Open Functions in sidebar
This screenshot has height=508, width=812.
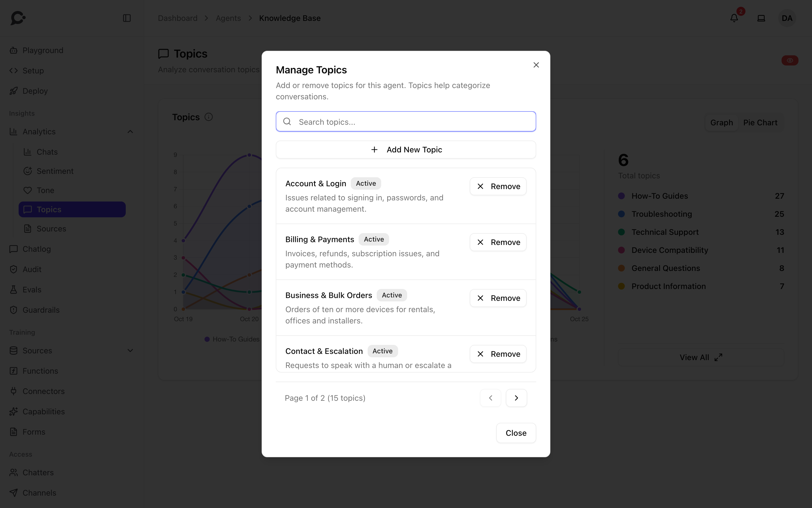(72, 371)
